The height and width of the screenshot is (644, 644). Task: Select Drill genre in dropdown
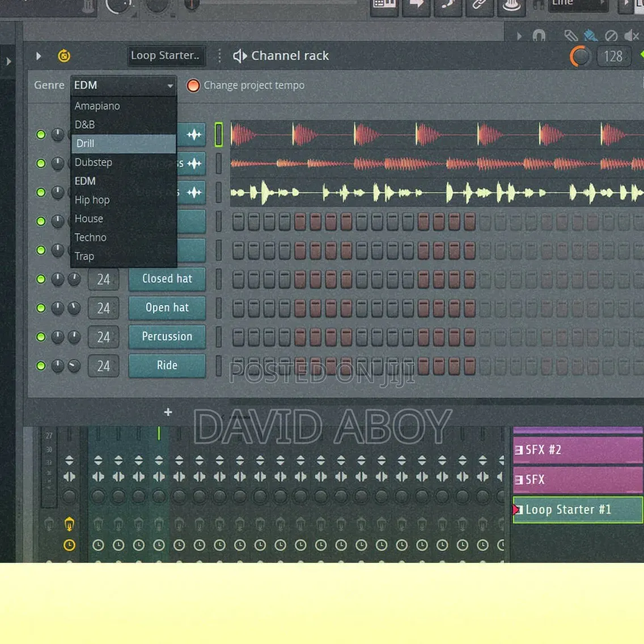[124, 143]
